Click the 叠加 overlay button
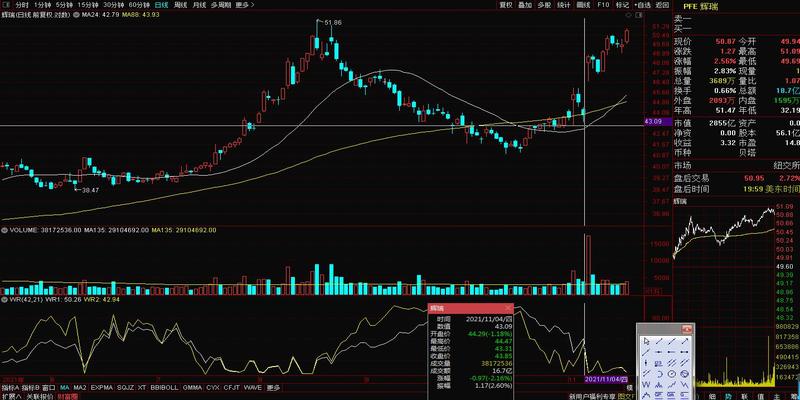This screenshot has height=400, width=800. point(525,5)
